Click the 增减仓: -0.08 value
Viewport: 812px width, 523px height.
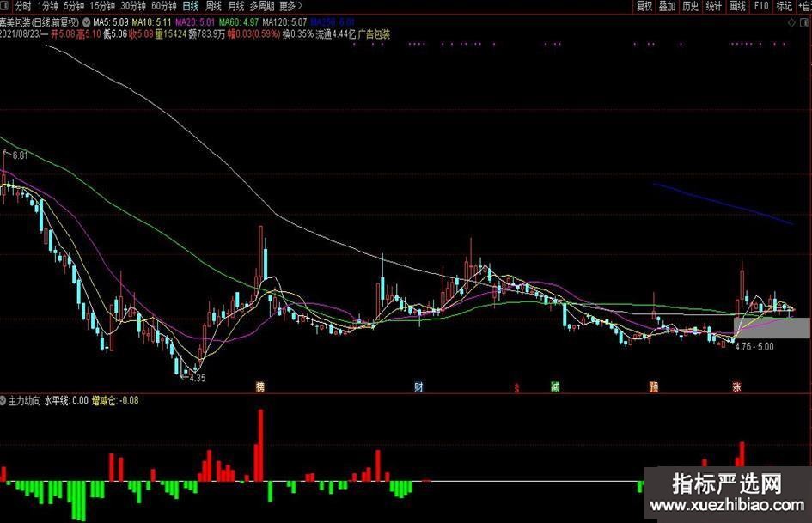tap(115, 400)
